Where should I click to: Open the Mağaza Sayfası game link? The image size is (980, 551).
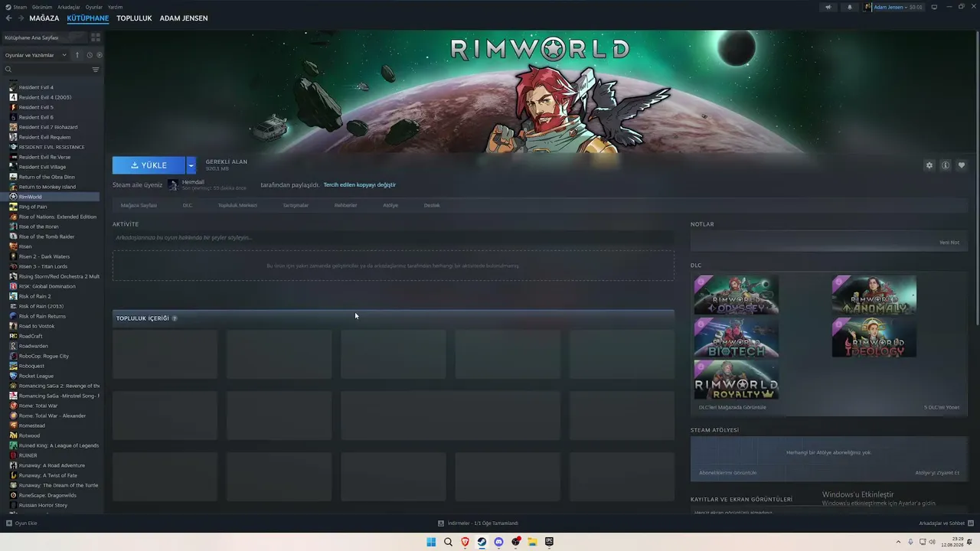[x=139, y=205]
